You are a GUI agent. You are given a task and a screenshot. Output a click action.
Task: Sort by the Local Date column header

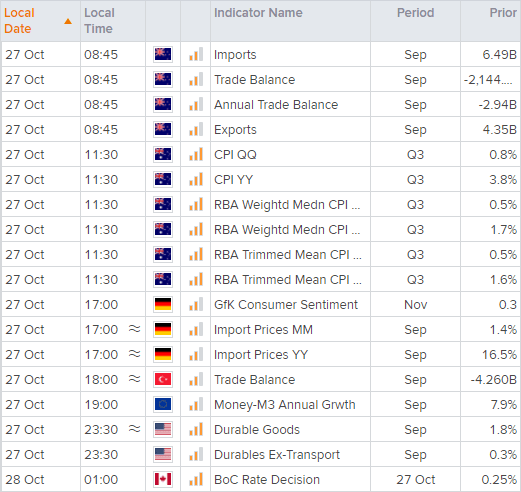tap(19, 21)
